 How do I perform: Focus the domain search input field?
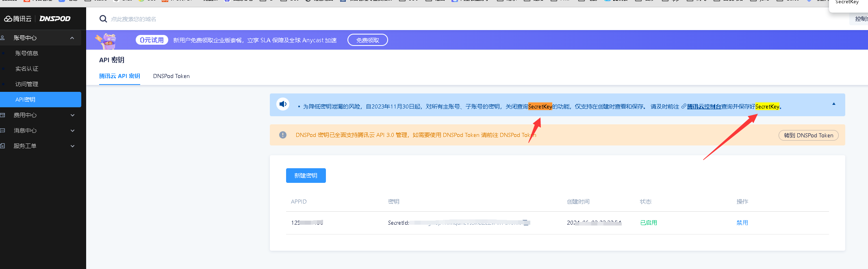pos(134,19)
